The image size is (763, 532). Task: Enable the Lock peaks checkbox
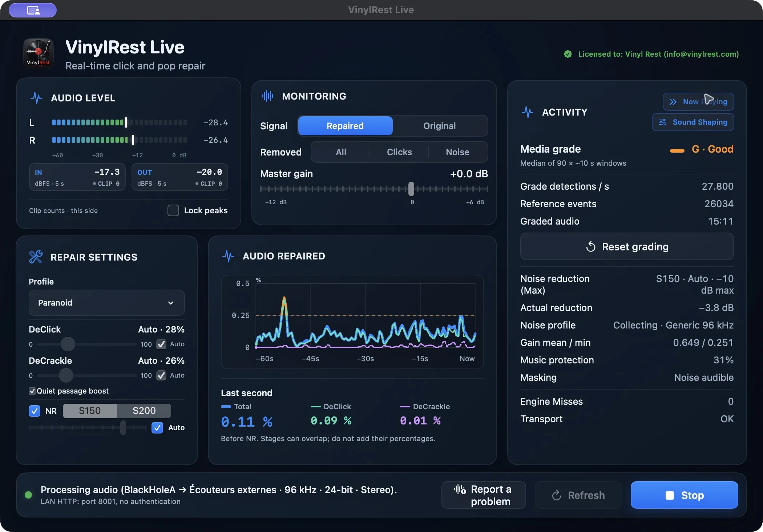(x=173, y=210)
